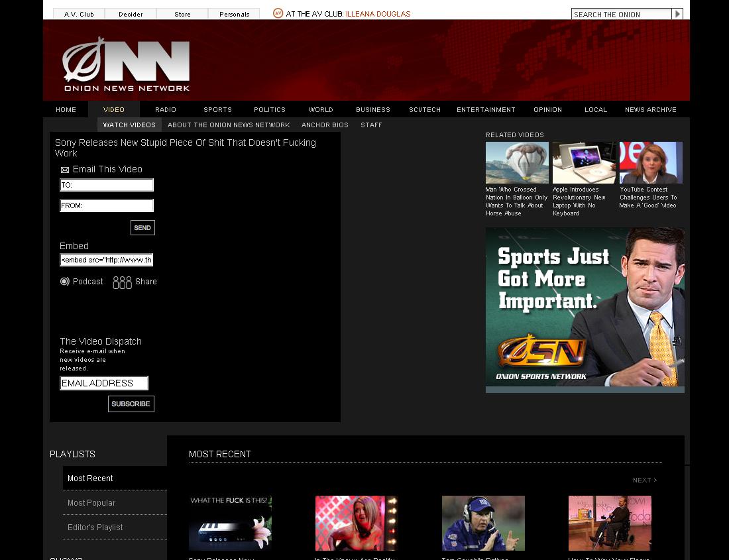The width and height of the screenshot is (729, 560).
Task: Open the RADIO section
Action: tap(166, 109)
